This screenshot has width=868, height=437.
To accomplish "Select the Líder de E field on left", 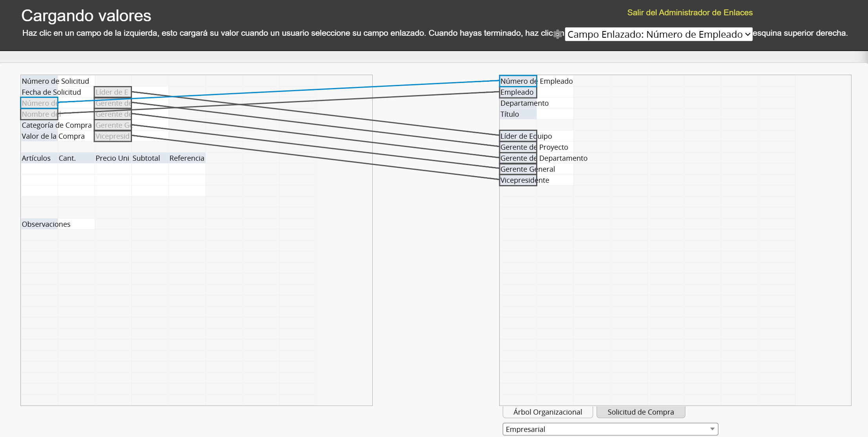I will [113, 92].
